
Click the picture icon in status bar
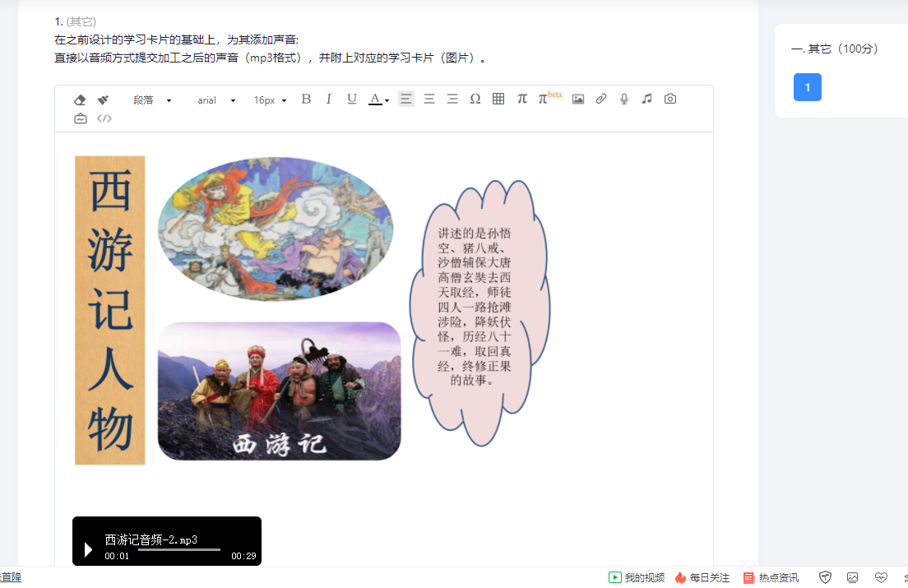[852, 577]
